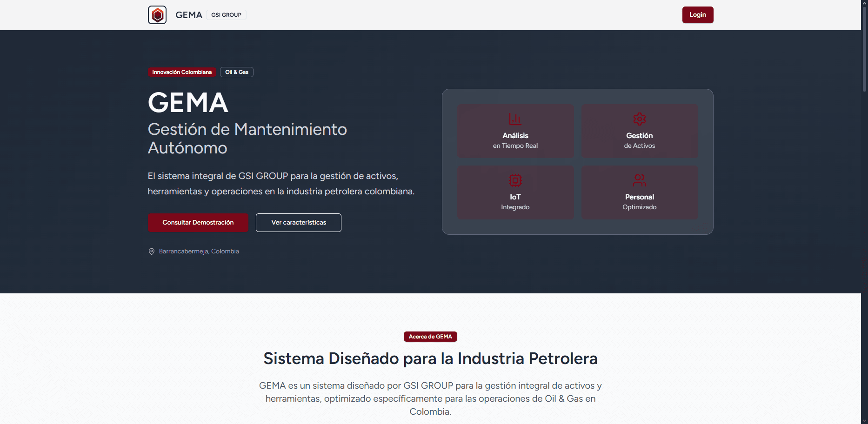Select the Oil & Gas badge

[236, 72]
